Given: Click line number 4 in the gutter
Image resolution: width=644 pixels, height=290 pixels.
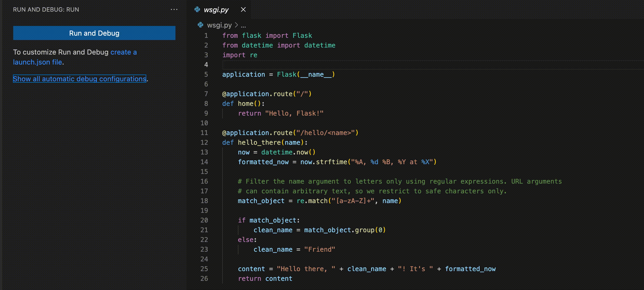Looking at the screenshot, I should 206,65.
